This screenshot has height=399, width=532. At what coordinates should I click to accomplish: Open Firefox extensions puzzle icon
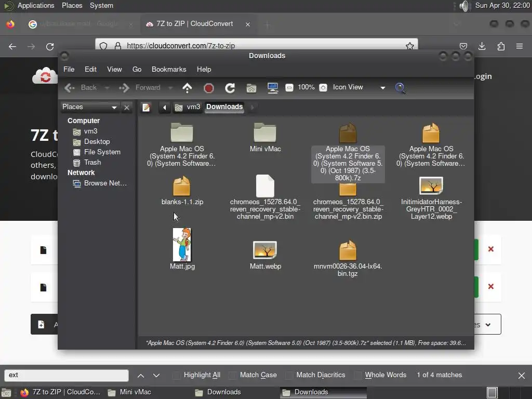(501, 46)
